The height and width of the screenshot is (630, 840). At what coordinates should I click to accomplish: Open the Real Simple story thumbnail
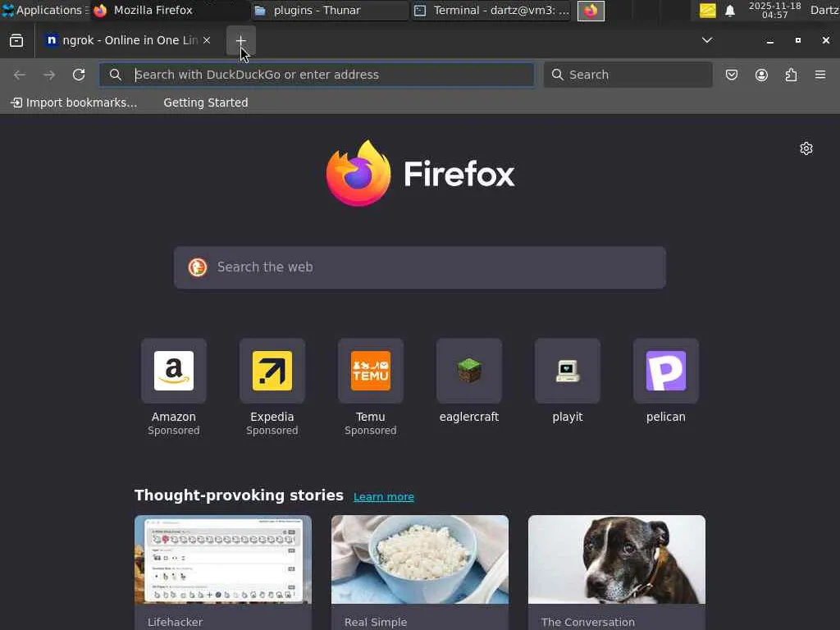(420, 559)
